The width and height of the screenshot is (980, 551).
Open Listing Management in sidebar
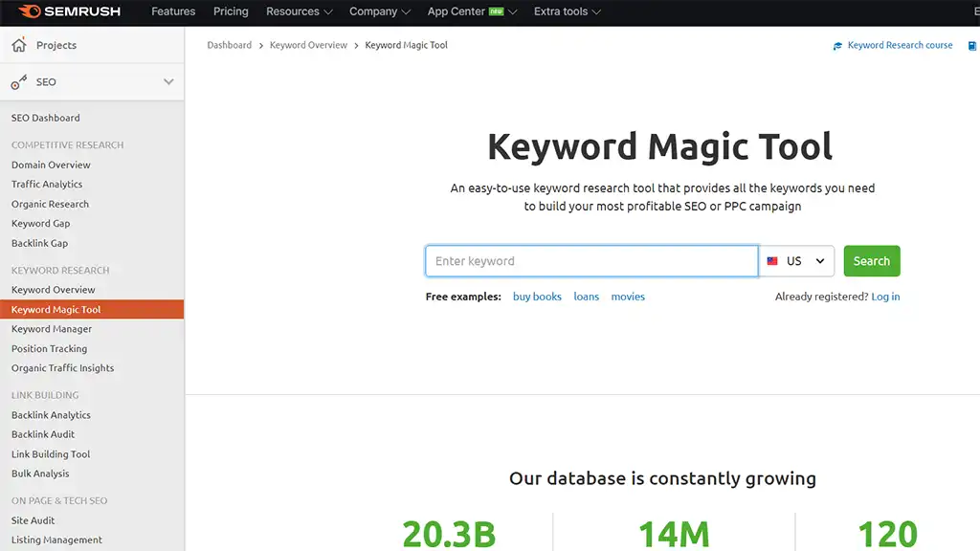point(56,540)
